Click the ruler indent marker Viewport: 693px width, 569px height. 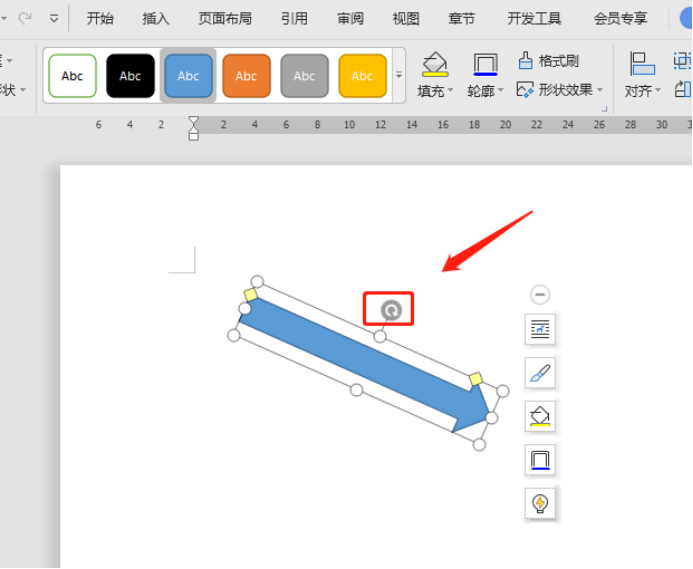click(194, 128)
